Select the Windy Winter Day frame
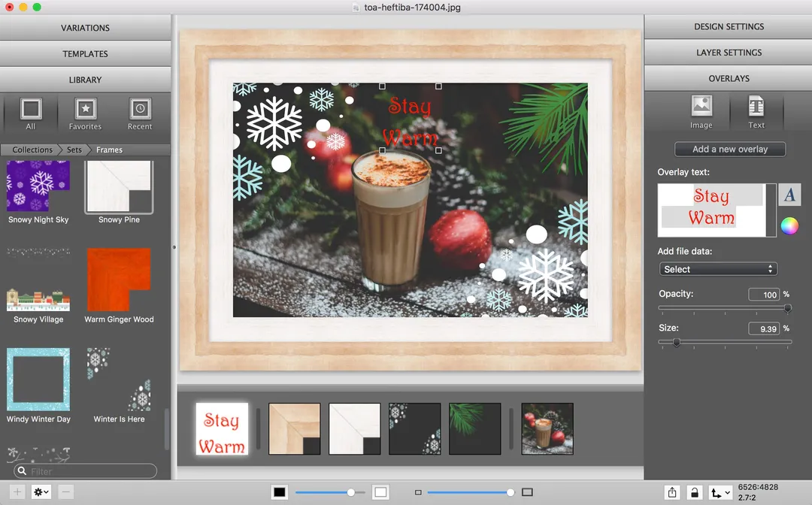This screenshot has height=505, width=812. pyautogui.click(x=38, y=386)
